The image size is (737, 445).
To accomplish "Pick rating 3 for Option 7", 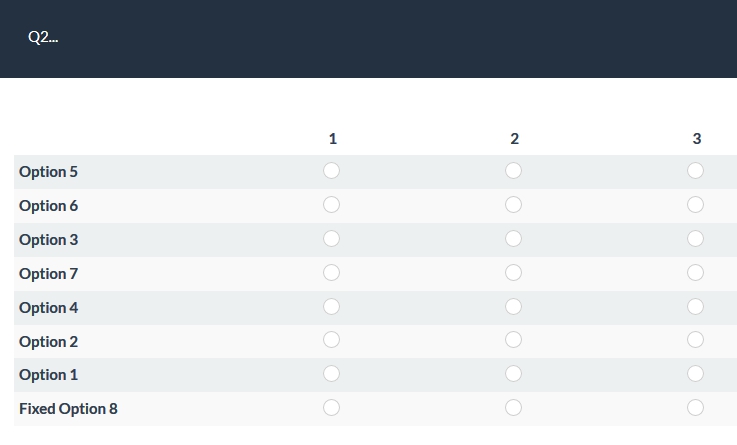I will tap(696, 273).
